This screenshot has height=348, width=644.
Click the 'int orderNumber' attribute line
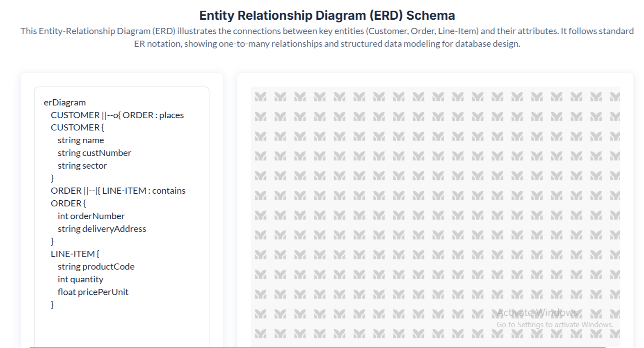point(91,216)
